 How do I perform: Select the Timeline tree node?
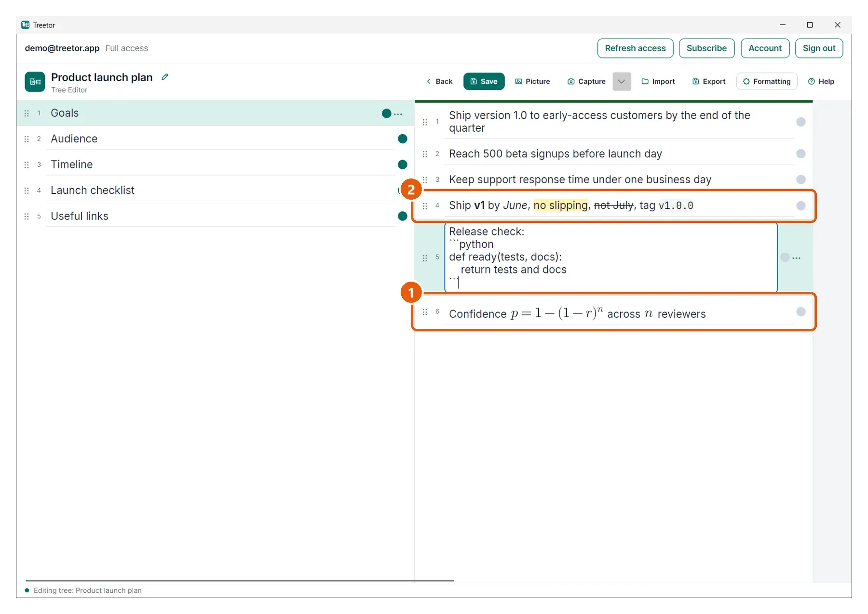(x=215, y=164)
